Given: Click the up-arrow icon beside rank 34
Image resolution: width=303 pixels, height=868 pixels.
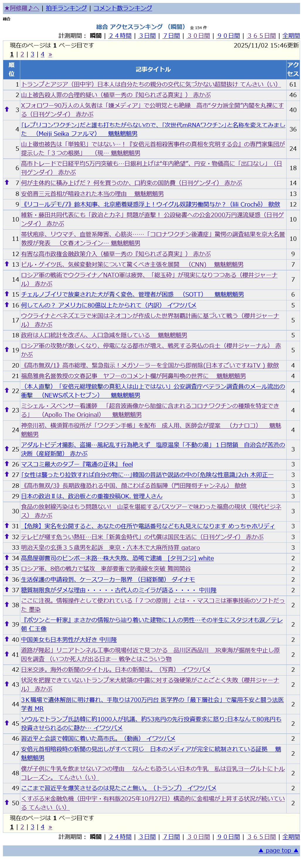Looking at the screenshot, I should (7, 558).
